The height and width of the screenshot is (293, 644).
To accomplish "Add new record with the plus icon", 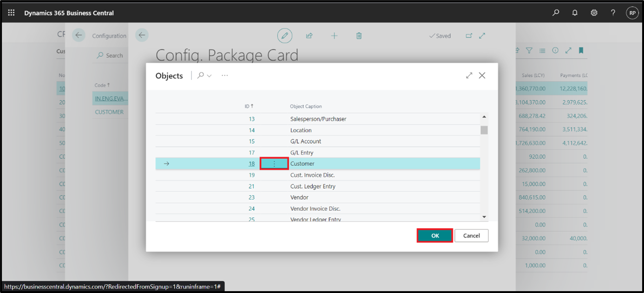I will pos(334,36).
